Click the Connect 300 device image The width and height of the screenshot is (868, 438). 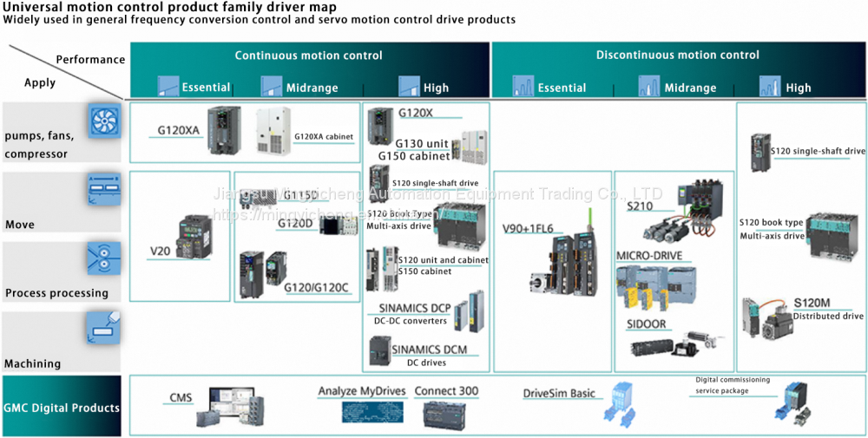[446, 415]
